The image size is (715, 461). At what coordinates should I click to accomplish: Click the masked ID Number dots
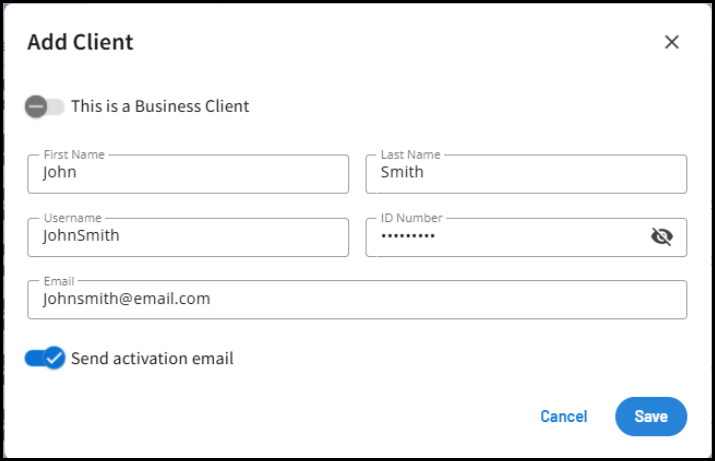coord(408,237)
